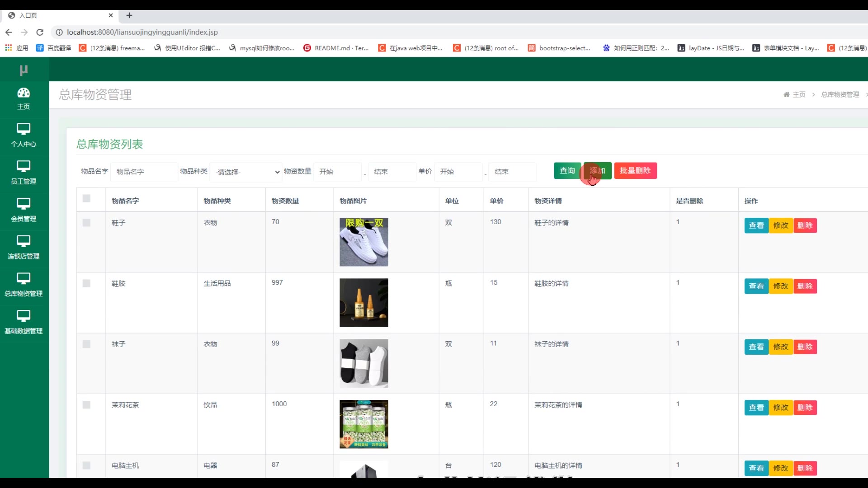The height and width of the screenshot is (488, 868).
Task: Open 基础数据管理 sidebar icon
Action: 24,316
